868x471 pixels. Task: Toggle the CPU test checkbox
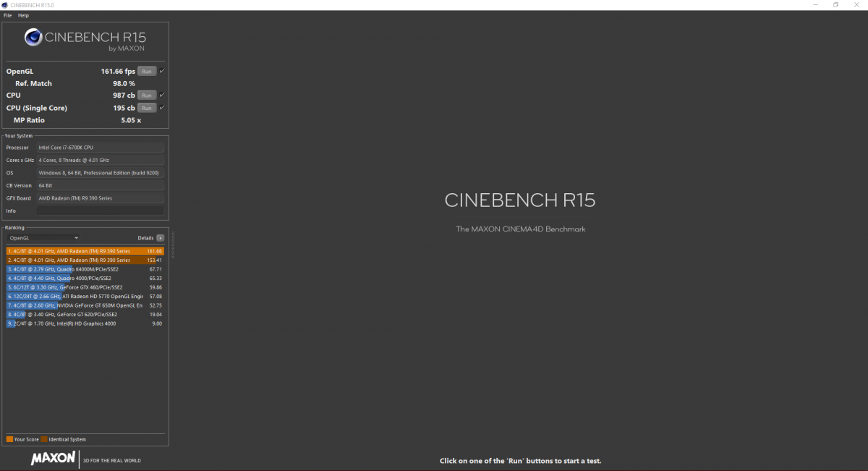click(x=162, y=96)
